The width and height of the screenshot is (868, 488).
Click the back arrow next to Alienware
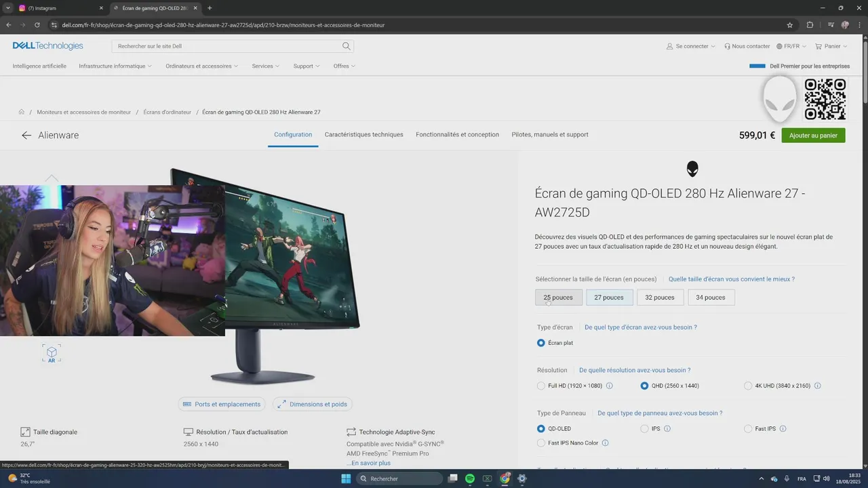click(26, 135)
